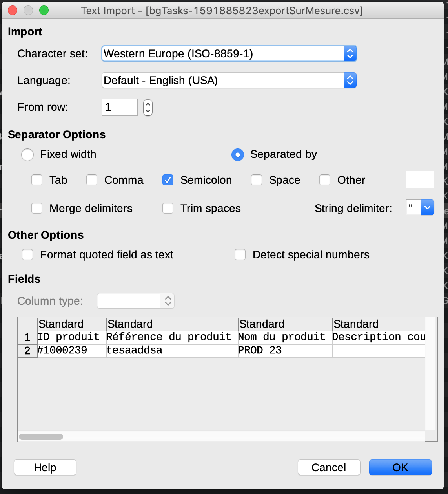The height and width of the screenshot is (494, 448).
Task: Click the horizontal scrollbar in preview
Action: [x=222, y=437]
